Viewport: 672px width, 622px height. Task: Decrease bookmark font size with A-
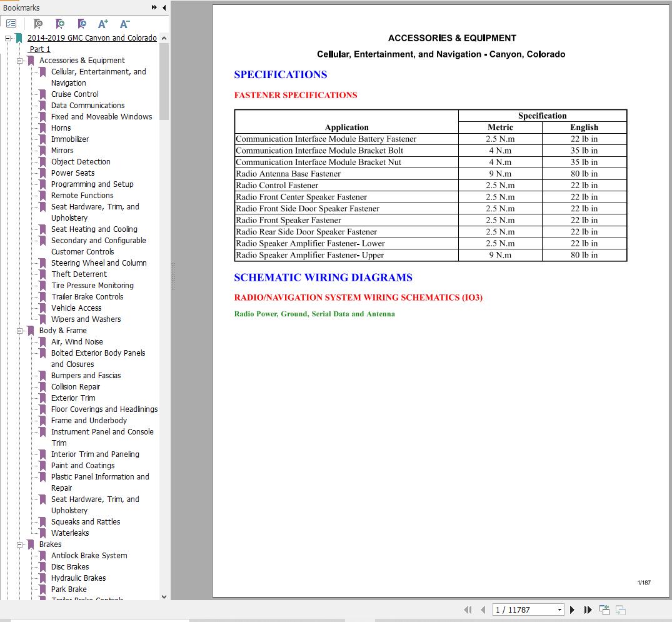pyautogui.click(x=125, y=24)
